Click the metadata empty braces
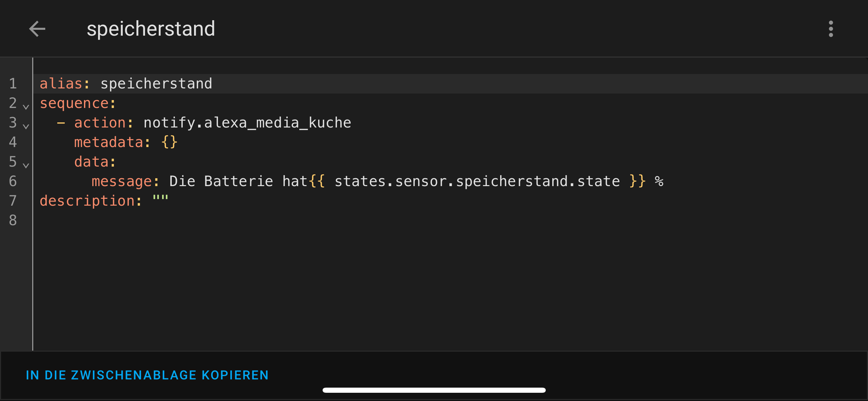This screenshot has height=401, width=868. (169, 142)
